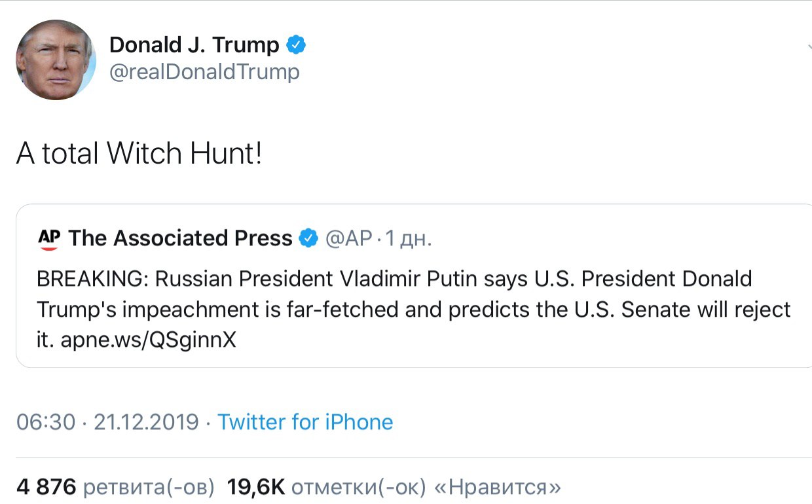Click the "1 дн." quoted tweet timestamp
The width and height of the screenshot is (812, 504).
(407, 239)
